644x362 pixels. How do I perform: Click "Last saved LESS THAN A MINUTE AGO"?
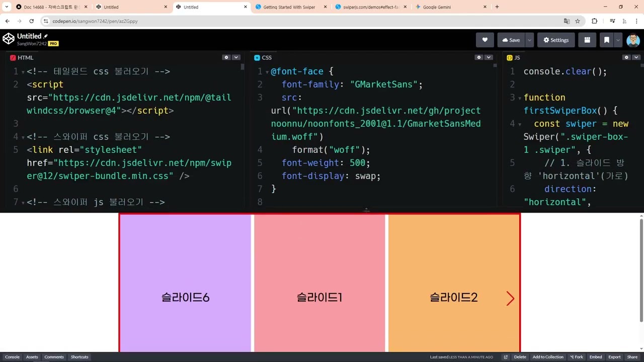click(461, 357)
